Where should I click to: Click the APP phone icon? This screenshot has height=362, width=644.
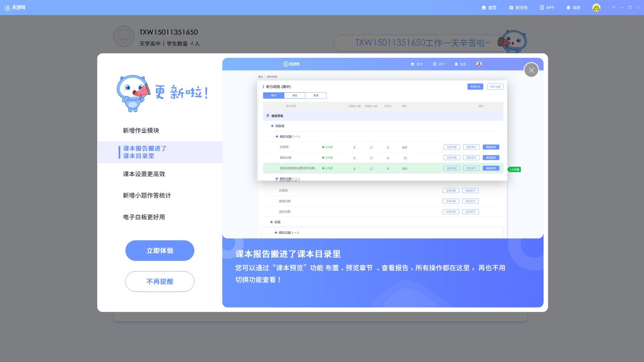tap(547, 8)
